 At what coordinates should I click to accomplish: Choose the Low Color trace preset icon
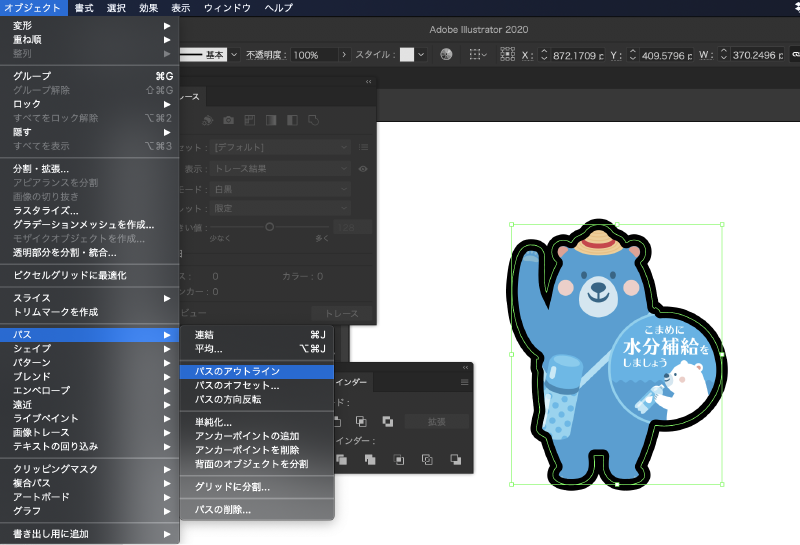pyautogui.click(x=249, y=120)
